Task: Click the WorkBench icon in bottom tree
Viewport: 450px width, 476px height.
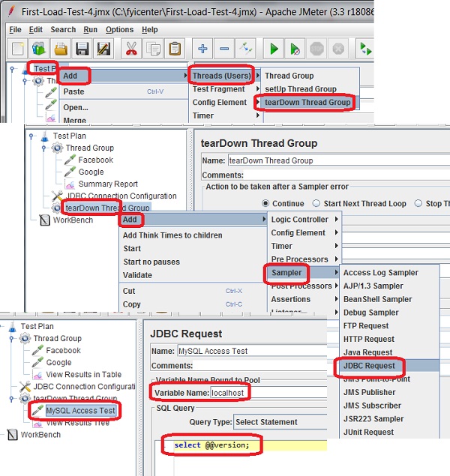Action: coord(12,435)
